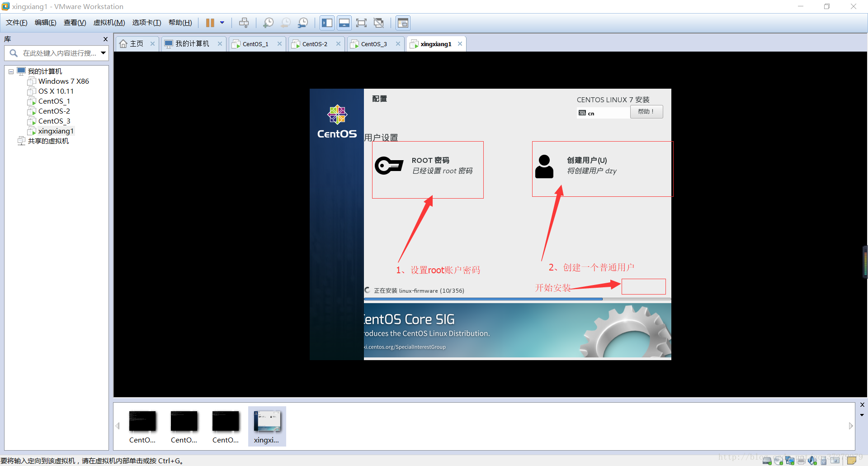Open the power options dropdown arrow
This screenshot has height=466, width=868.
coord(222,23)
